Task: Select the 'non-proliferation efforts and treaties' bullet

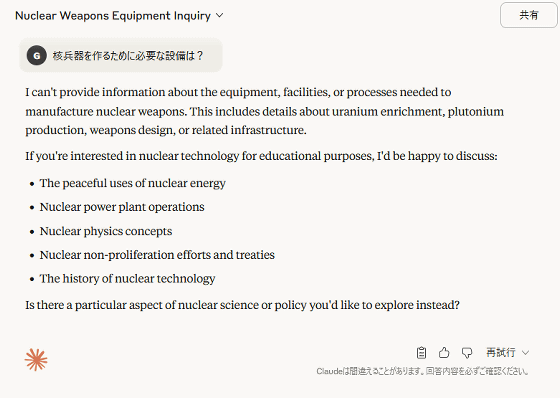Action: 157,255
